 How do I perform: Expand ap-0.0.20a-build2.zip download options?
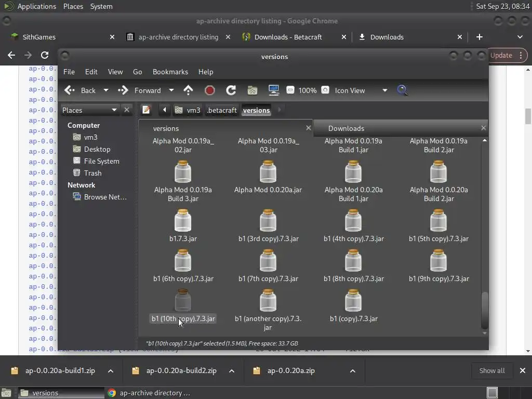pyautogui.click(x=232, y=371)
